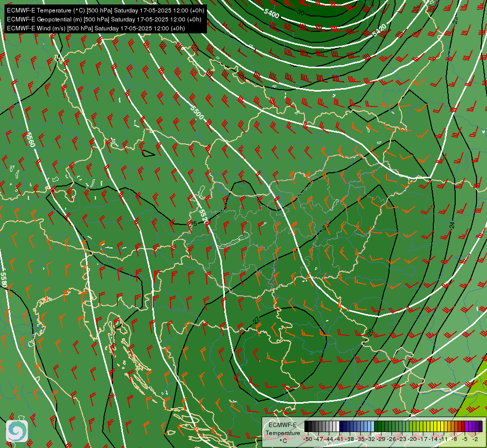The image size is (487, 448).
Task: Select the ECMWF-E Geopotential title line
Action: [x=104, y=19]
